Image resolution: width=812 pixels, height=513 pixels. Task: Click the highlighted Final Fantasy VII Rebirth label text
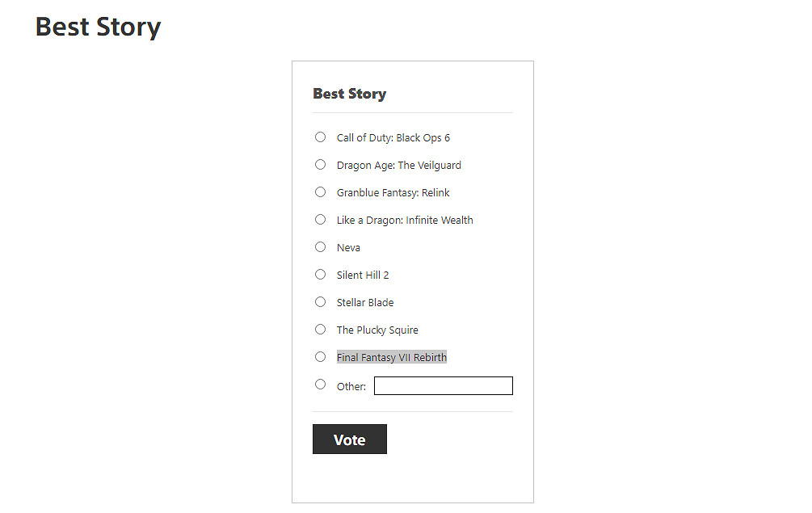391,357
